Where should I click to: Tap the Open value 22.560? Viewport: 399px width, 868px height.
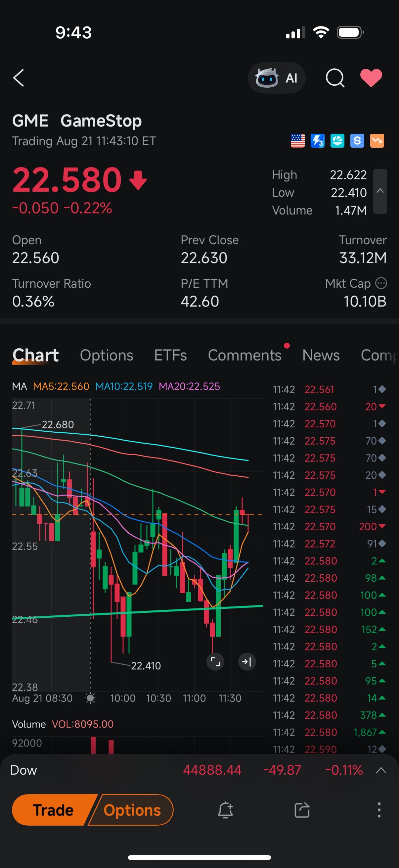(36, 258)
